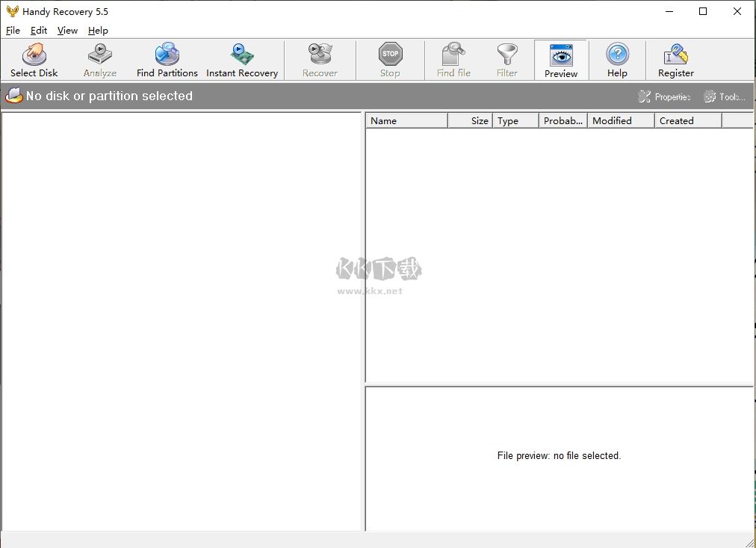
Task: Sort by the Name column header
Action: click(x=407, y=120)
